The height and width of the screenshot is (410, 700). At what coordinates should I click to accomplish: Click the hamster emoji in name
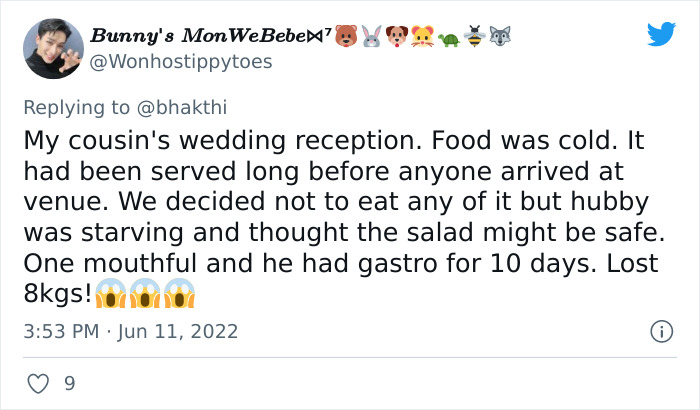click(422, 36)
